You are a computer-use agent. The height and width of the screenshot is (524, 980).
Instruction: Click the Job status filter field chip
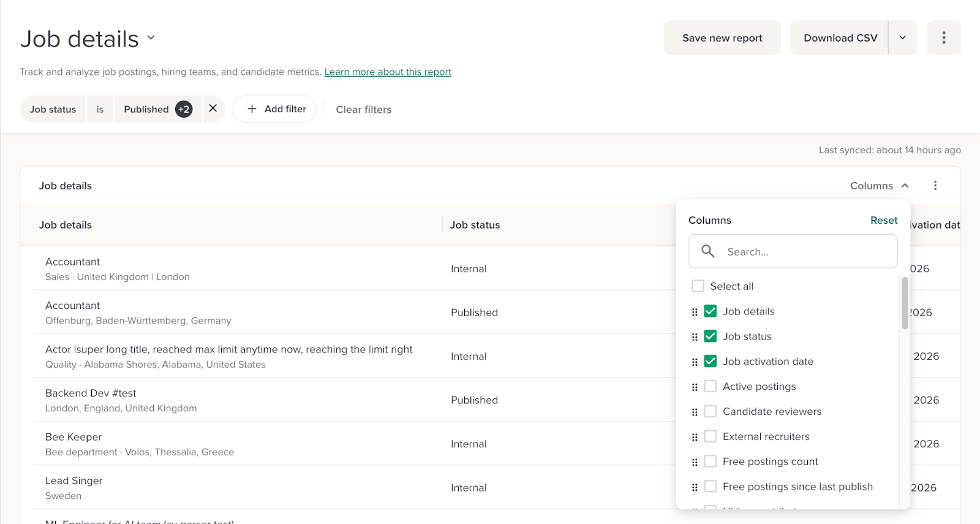pos(53,109)
